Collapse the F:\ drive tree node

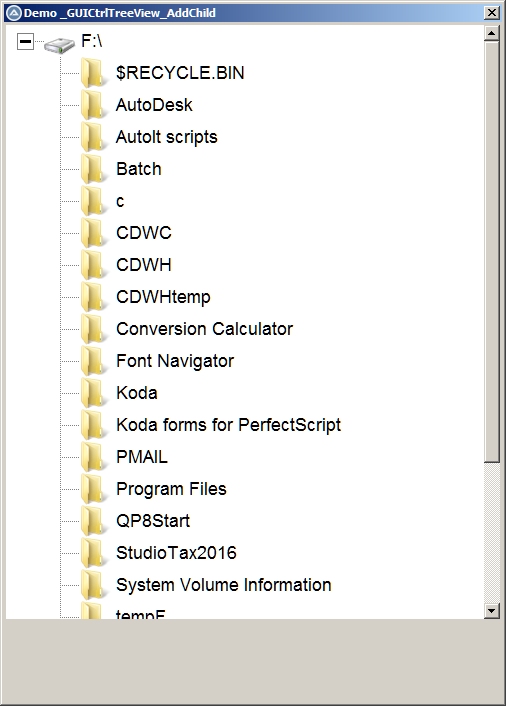pos(25,42)
